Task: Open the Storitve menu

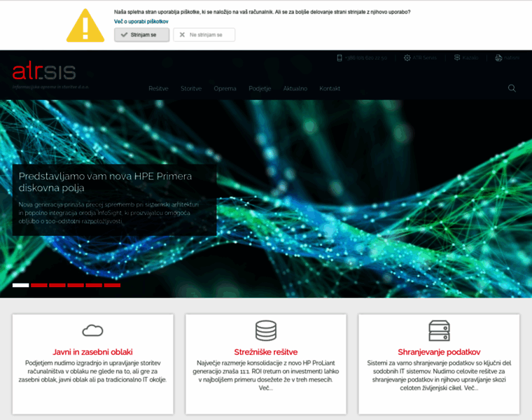Action: [191, 88]
